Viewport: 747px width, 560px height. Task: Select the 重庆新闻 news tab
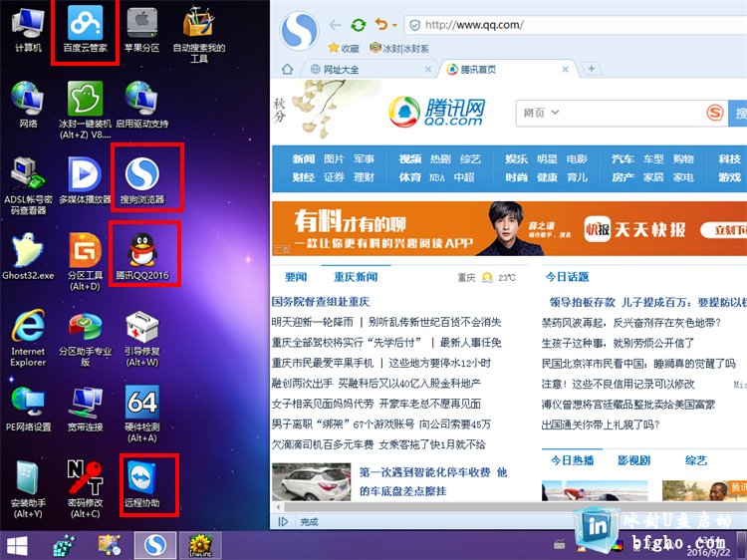click(x=356, y=277)
